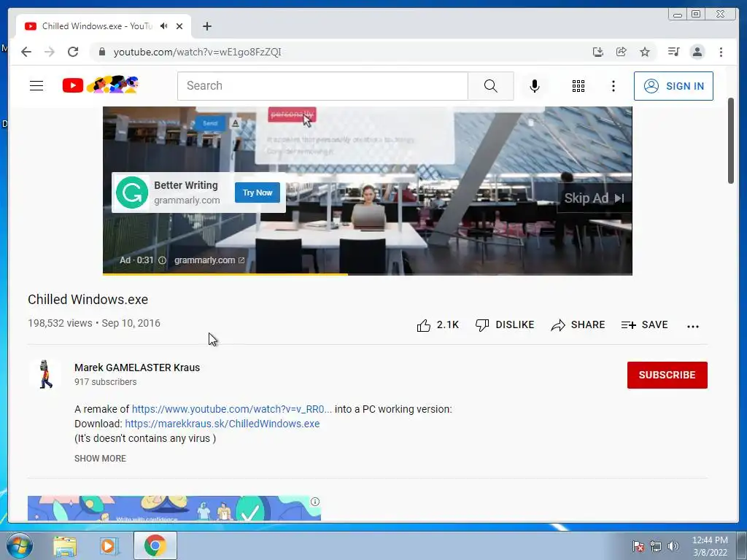Seek on the yellow ad progress bar
The height and width of the screenshot is (560, 747).
click(368, 274)
